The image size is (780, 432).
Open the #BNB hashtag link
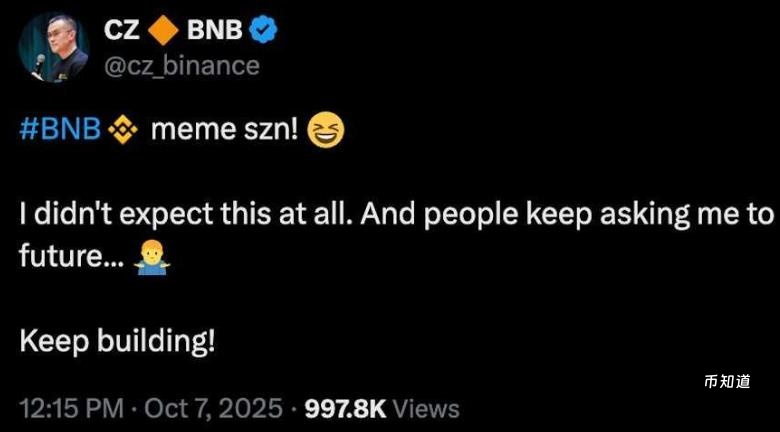coord(61,132)
